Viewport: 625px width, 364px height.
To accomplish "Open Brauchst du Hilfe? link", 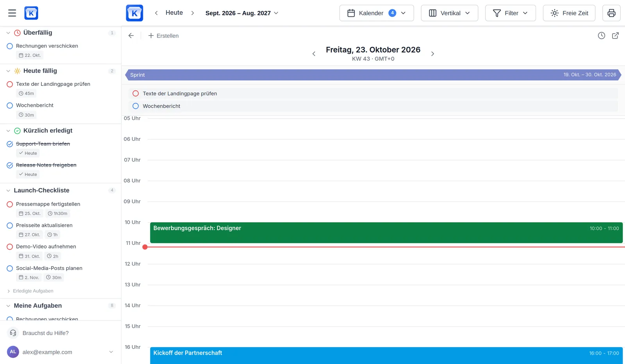I will click(x=46, y=333).
